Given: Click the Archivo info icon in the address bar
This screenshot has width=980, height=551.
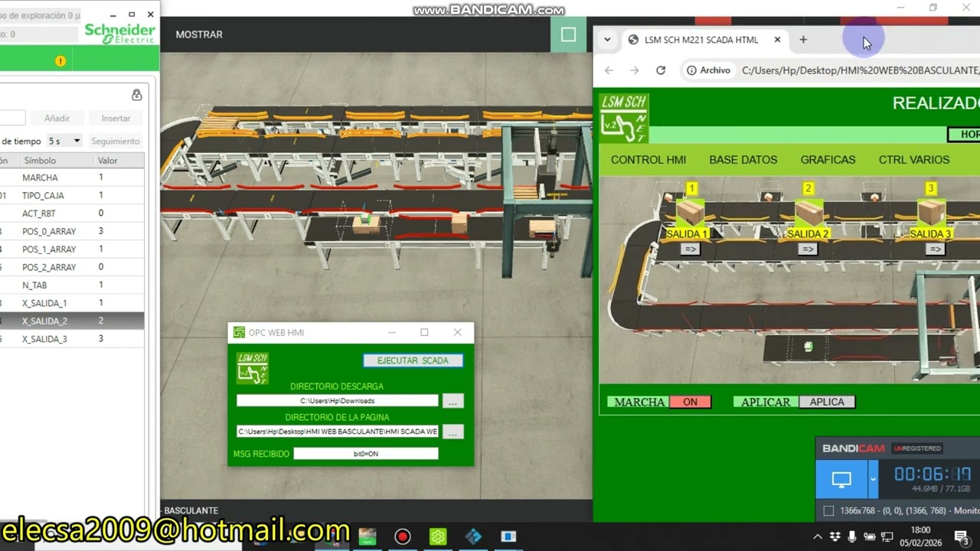Looking at the screenshot, I should click(x=691, y=70).
